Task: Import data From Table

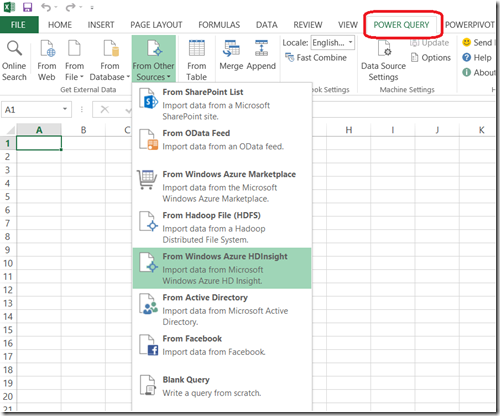Action: click(197, 60)
